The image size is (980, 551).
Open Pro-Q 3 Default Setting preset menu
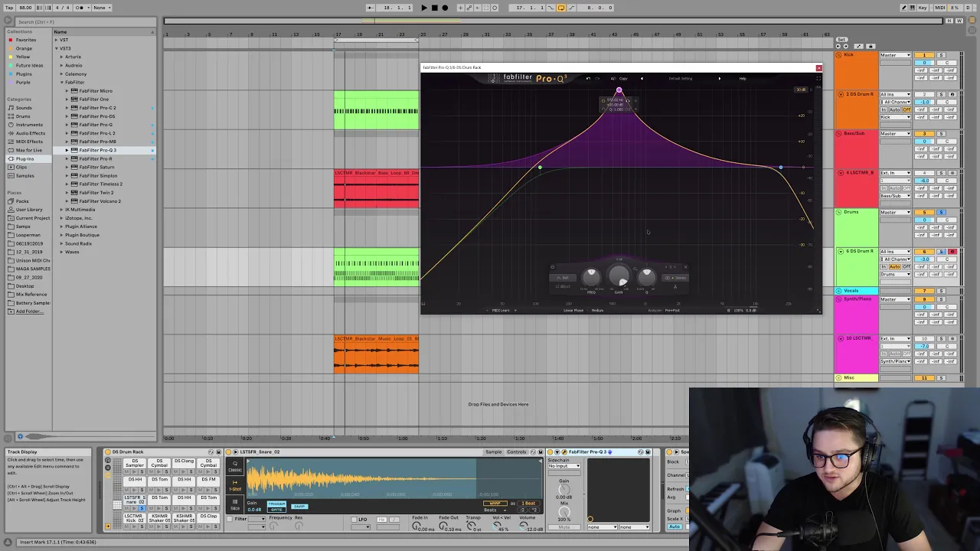(x=681, y=78)
